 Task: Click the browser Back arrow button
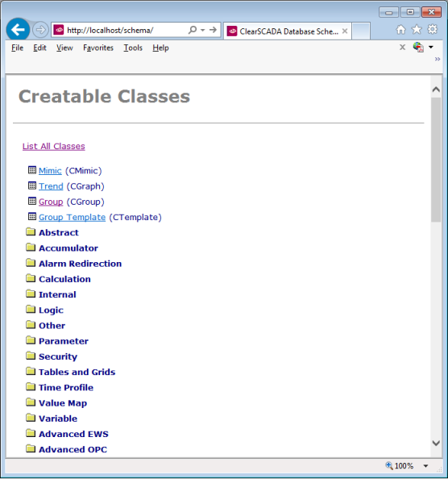(18, 30)
